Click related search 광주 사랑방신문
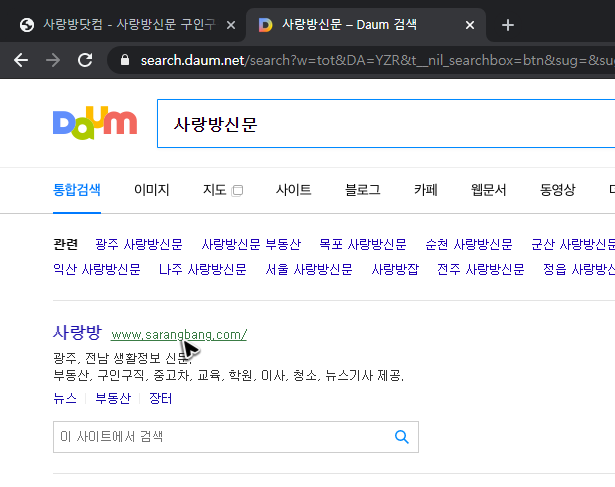The width and height of the screenshot is (615, 487). click(x=139, y=244)
